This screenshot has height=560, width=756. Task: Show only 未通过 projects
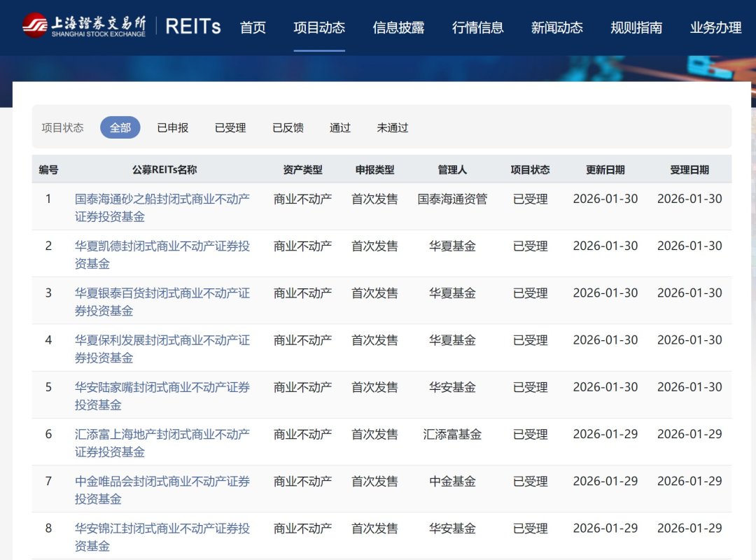(x=391, y=127)
